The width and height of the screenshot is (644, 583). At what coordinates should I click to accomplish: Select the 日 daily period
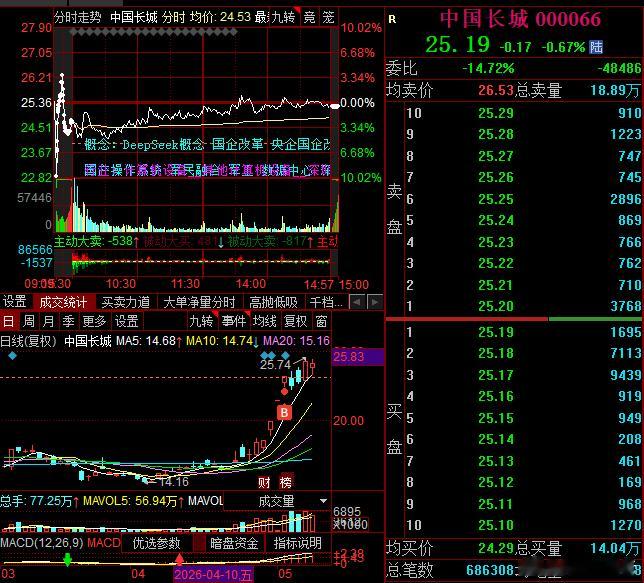(x=8, y=321)
